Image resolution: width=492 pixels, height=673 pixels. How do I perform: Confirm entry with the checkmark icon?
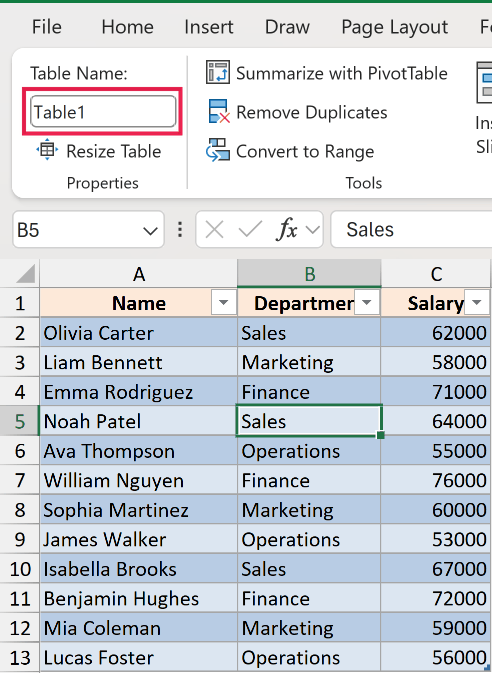[250, 230]
